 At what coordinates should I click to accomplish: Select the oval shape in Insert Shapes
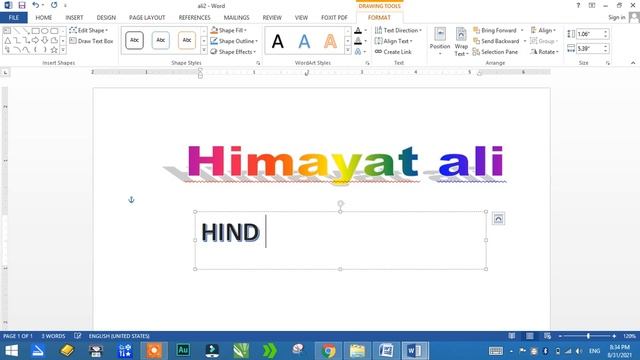click(x=44, y=31)
